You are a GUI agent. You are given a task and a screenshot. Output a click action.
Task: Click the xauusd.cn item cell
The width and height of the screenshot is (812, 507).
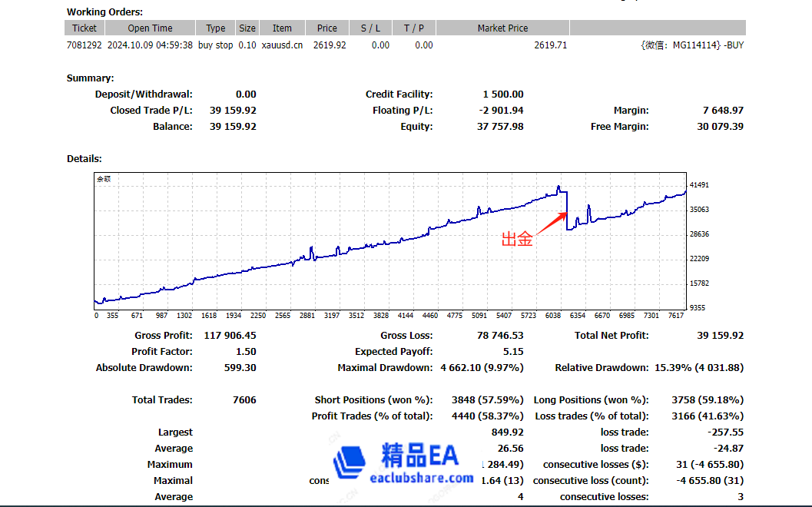[x=282, y=45]
